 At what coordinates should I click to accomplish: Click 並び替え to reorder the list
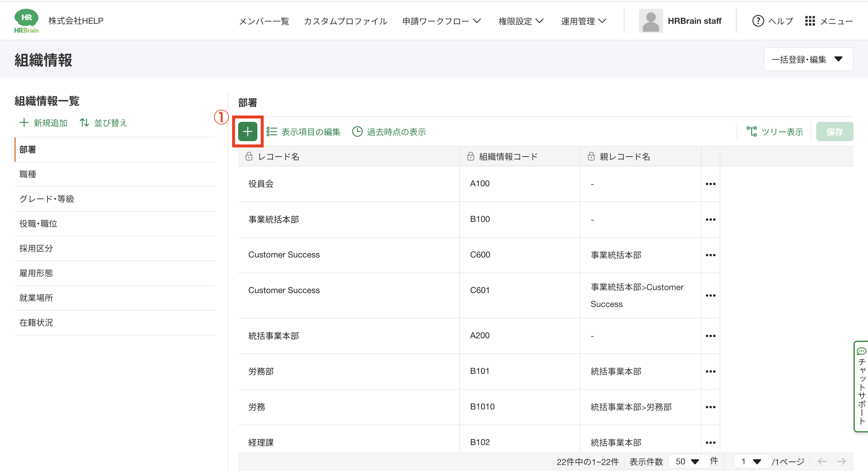[103, 123]
